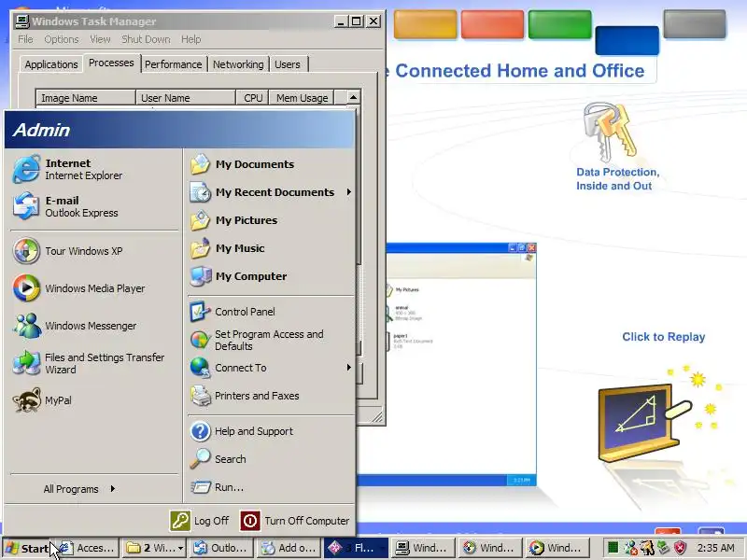The image size is (747, 560).
Task: Expand My Recent Documents submenu
Action: [x=271, y=192]
